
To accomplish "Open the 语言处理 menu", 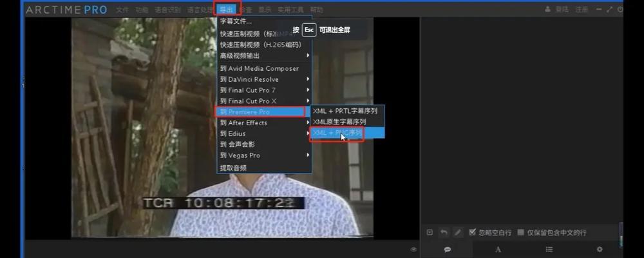I will tap(199, 10).
